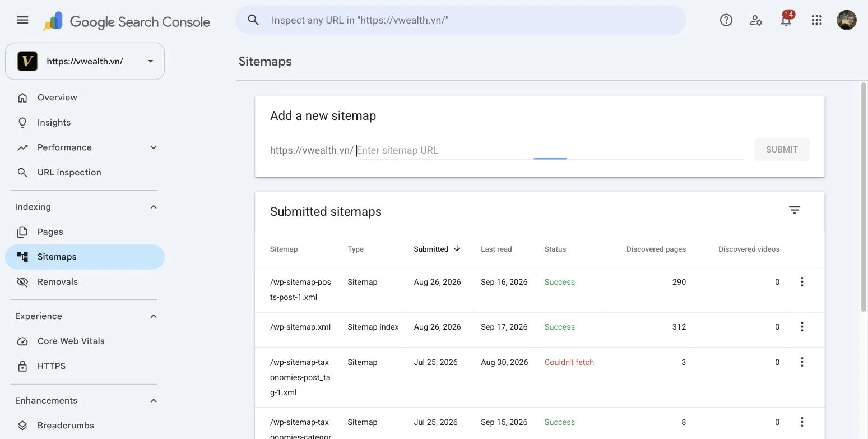868x439 pixels.
Task: Select Sitemaps in the sidebar
Action: [85, 257]
